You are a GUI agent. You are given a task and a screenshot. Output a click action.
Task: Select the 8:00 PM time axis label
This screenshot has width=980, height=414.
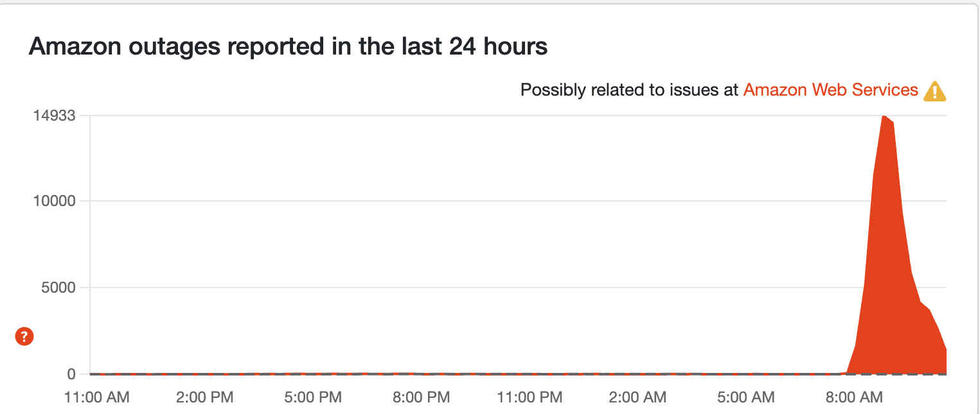pos(420,398)
